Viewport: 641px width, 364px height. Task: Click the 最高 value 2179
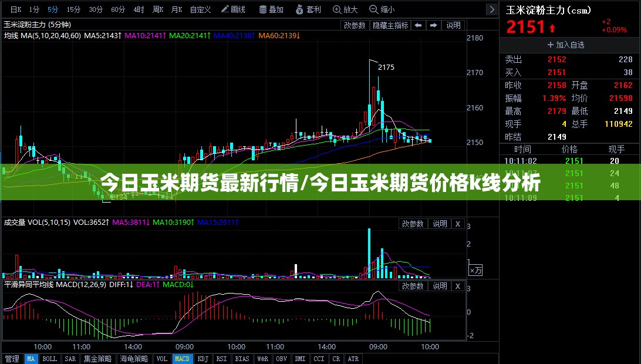point(557,111)
